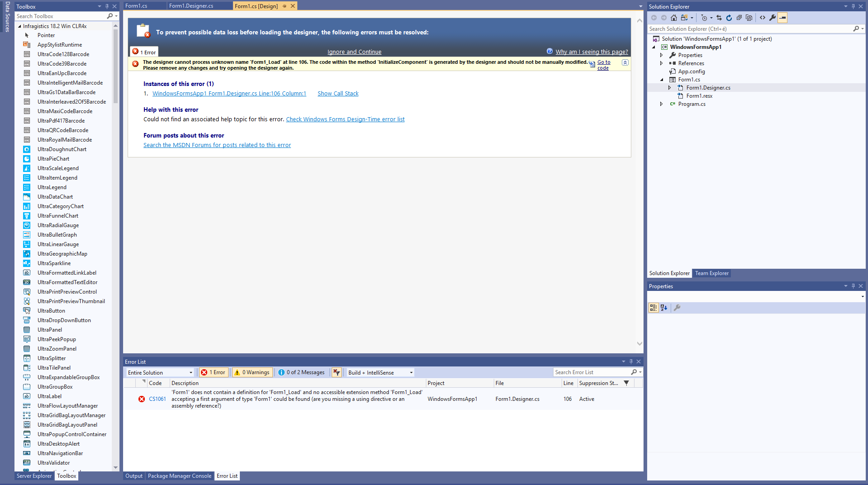Open document tabs overflow dropdown
The height and width of the screenshot is (485, 868).
640,6
